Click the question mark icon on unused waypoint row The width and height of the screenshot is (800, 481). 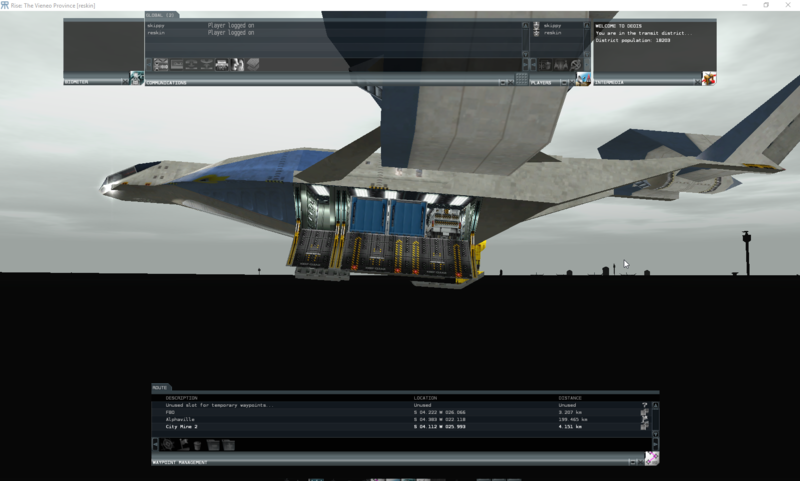pos(644,405)
